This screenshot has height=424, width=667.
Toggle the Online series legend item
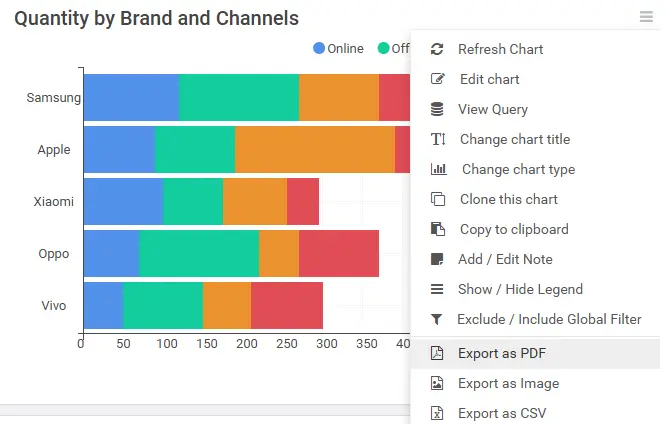pyautogui.click(x=338, y=48)
